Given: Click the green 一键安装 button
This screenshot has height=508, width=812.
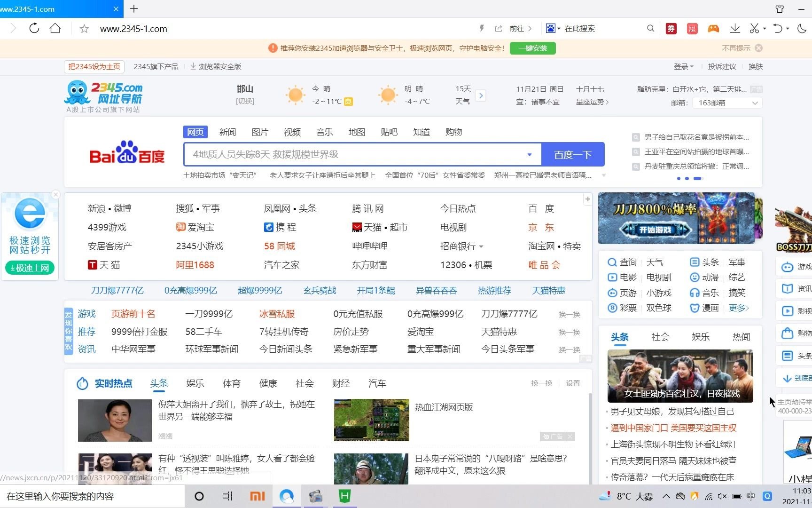Looking at the screenshot, I should (x=532, y=48).
